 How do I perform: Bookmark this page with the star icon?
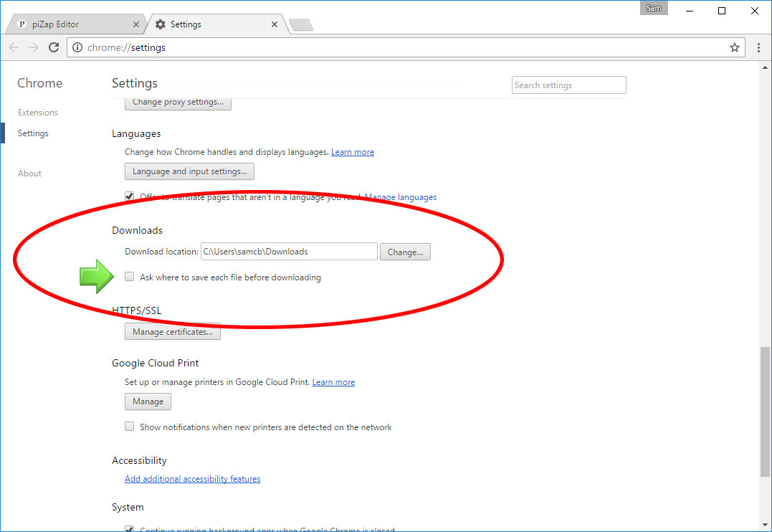(x=734, y=47)
